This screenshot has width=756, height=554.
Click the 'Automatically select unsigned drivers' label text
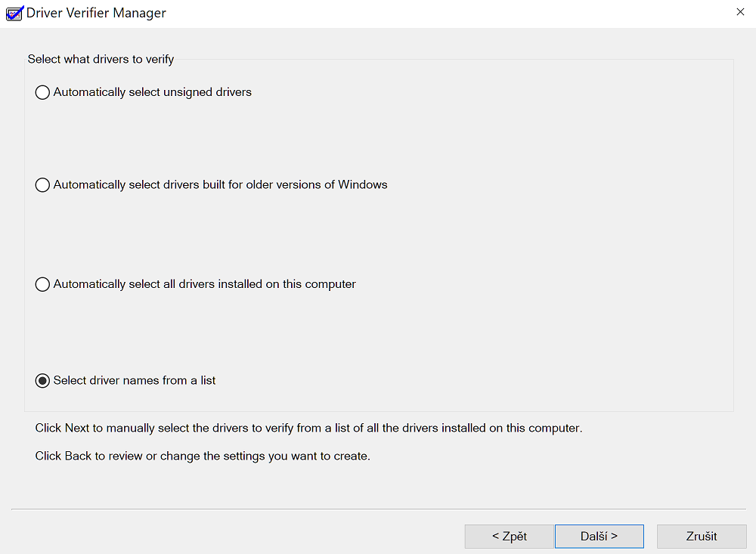[152, 92]
